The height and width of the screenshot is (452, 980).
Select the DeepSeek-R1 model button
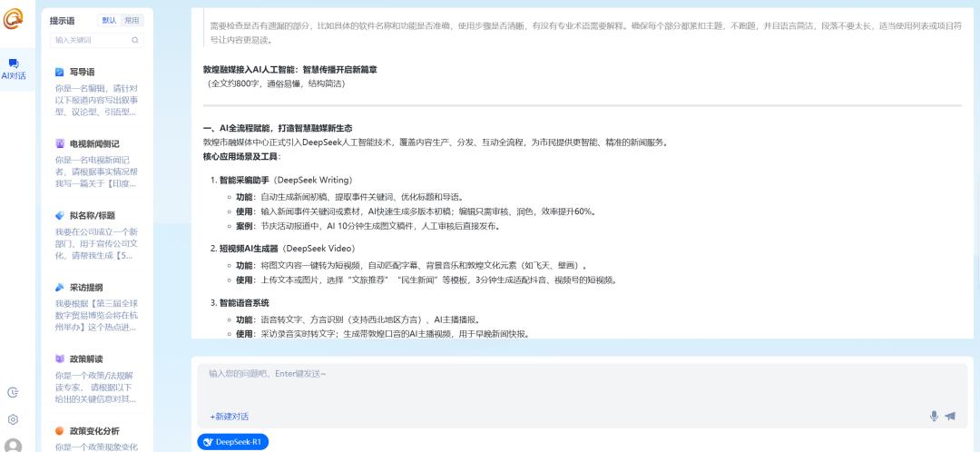[x=232, y=442]
